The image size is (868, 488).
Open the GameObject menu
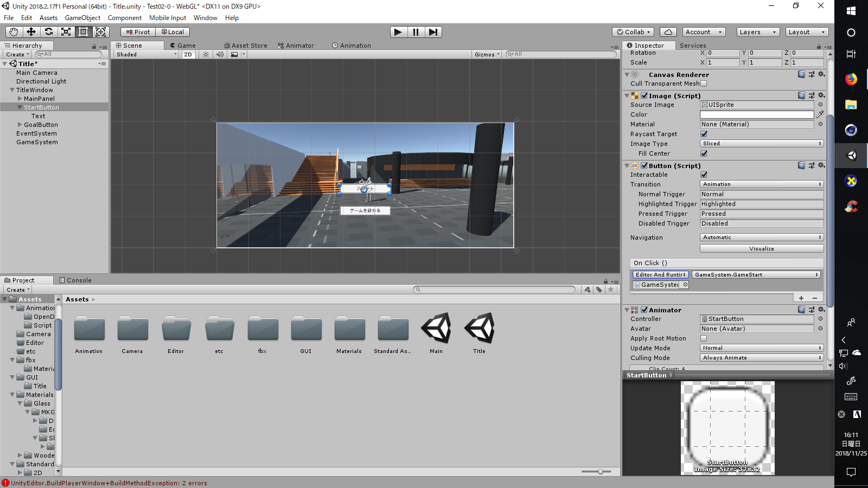tap(82, 17)
